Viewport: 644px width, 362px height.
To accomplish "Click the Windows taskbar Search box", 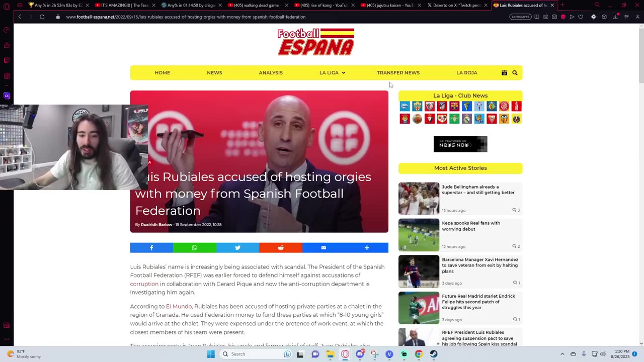I will [257, 354].
